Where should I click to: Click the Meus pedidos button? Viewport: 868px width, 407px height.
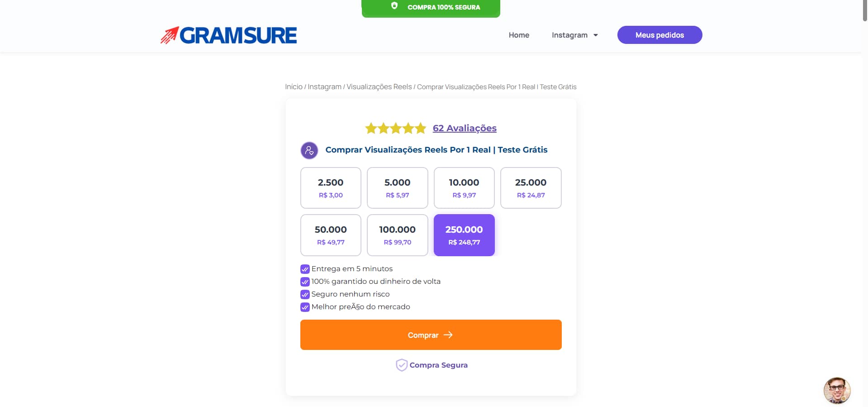[x=659, y=35]
